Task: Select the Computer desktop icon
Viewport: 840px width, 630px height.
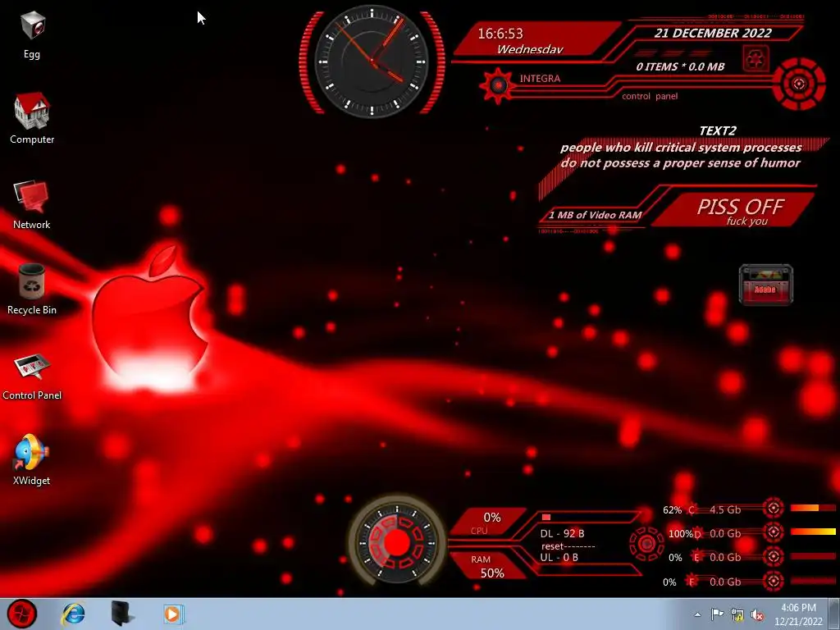Action: [x=32, y=118]
